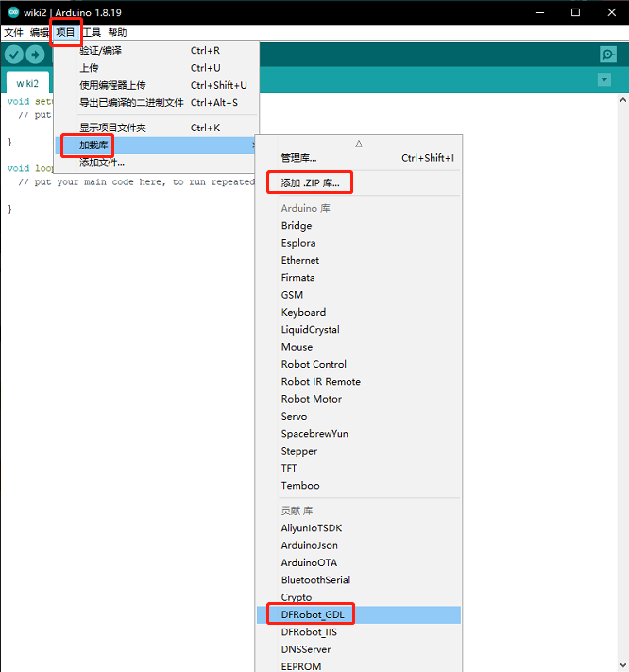Expand the 加载库 submenu

[x=157, y=146]
